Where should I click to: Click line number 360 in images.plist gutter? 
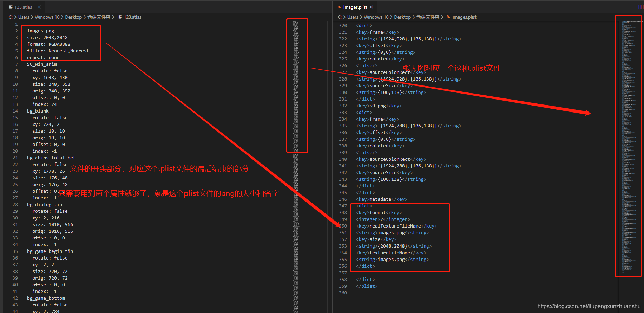coord(343,293)
